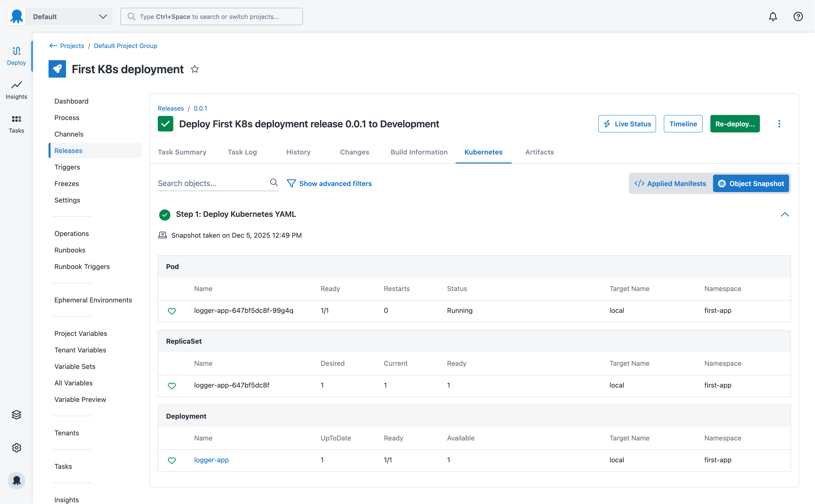Click the stacked layers icon in sidebar
The height and width of the screenshot is (504, 815).
click(16, 414)
